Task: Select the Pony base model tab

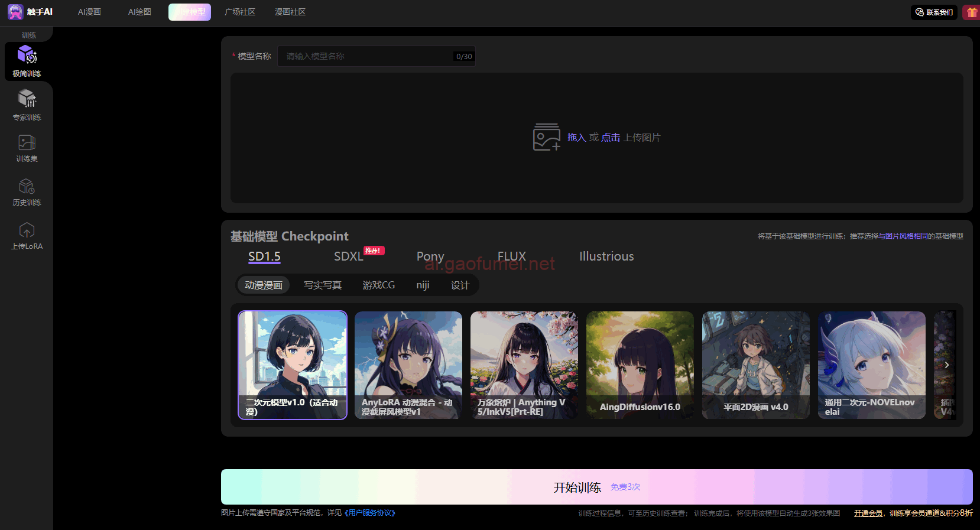Action: coord(430,256)
